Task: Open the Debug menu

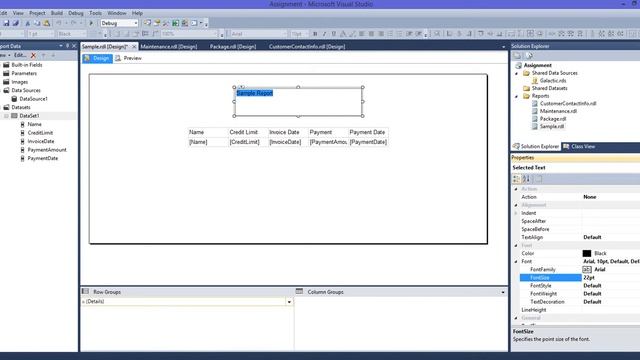Action: pos(76,13)
